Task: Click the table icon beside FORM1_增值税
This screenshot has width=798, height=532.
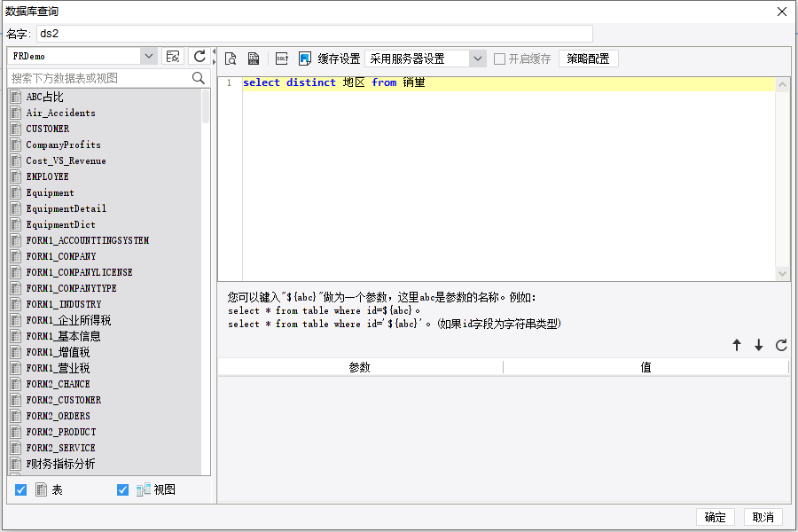Action: [x=16, y=352]
